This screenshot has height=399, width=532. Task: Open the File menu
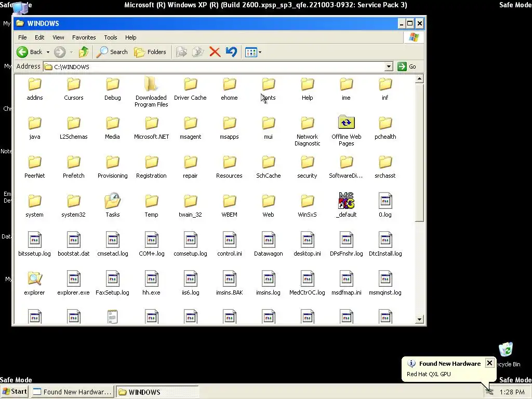coord(22,37)
